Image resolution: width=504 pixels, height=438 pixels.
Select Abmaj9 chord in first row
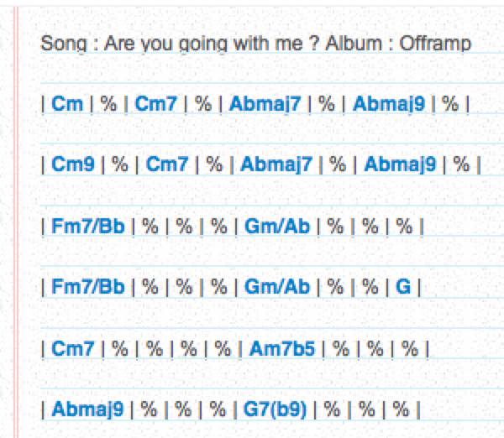389,104
